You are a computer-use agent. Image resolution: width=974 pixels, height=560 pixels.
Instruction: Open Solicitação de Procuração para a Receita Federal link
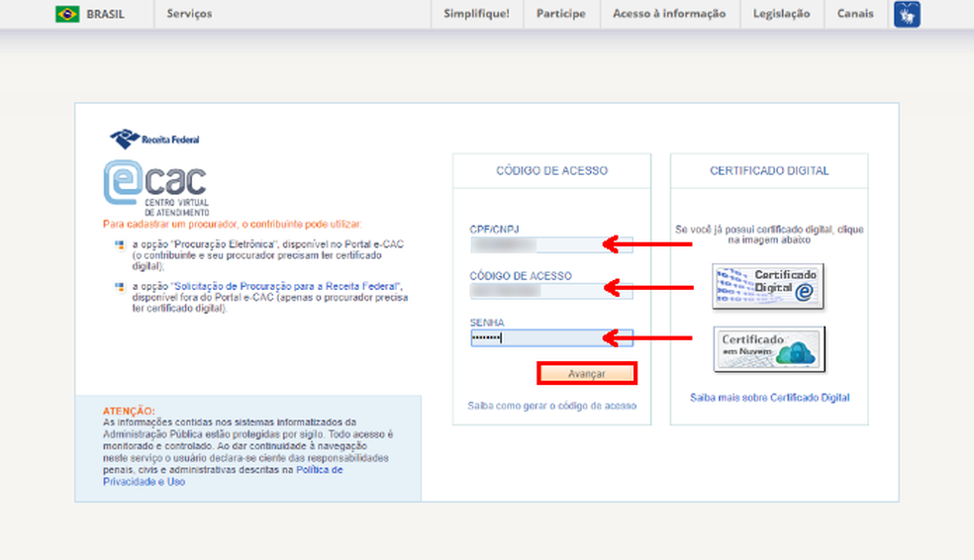pyautogui.click(x=286, y=286)
